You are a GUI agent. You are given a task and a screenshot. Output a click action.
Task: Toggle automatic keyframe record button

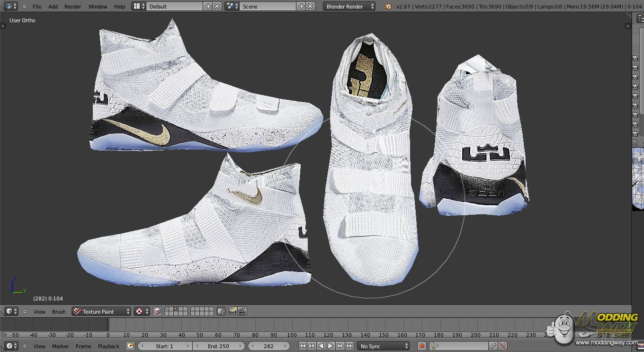(x=421, y=346)
